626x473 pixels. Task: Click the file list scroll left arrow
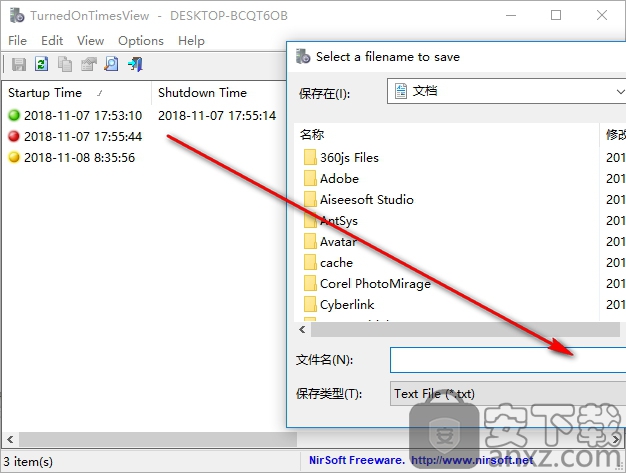(302, 330)
